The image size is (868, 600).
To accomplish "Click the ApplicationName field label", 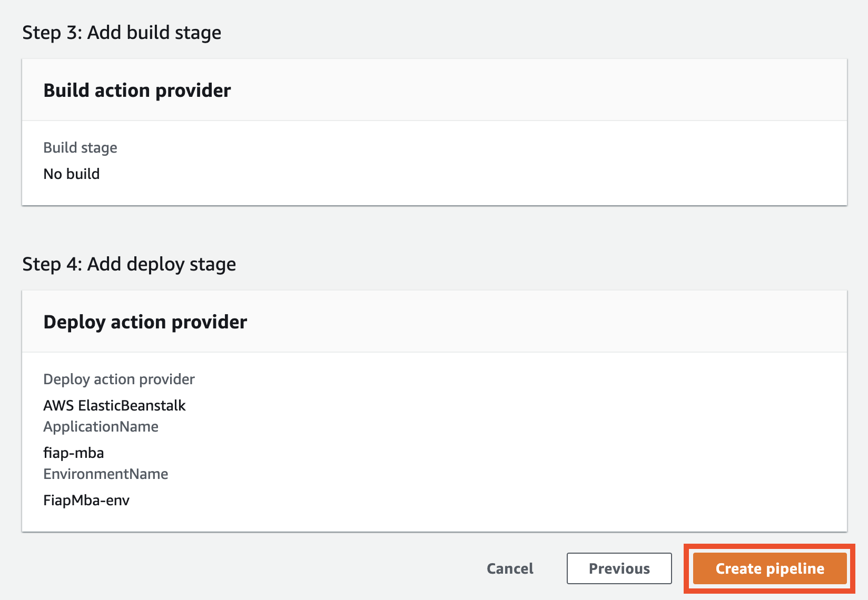I will (x=101, y=427).
